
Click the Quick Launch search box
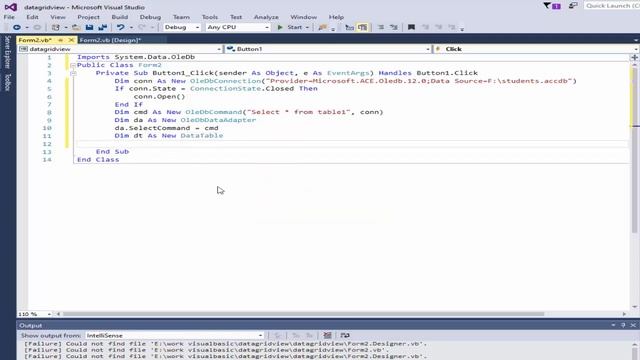612,6
